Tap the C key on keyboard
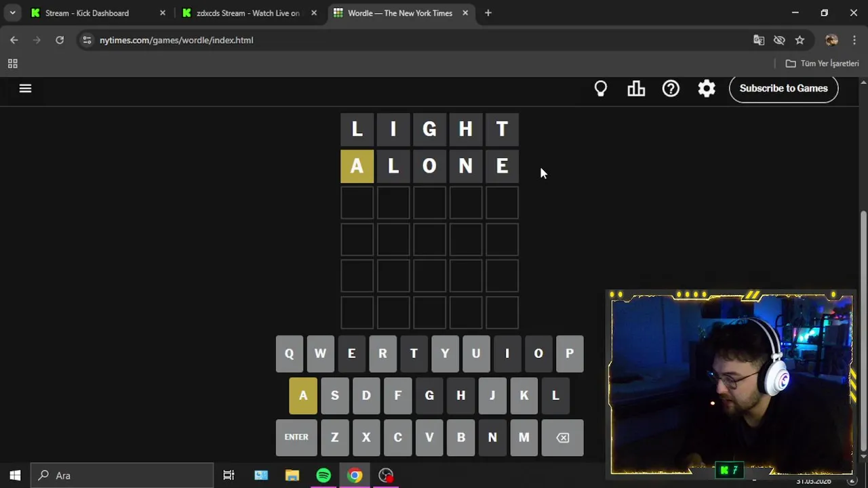Screen dimensions: 868x488 coord(397,437)
